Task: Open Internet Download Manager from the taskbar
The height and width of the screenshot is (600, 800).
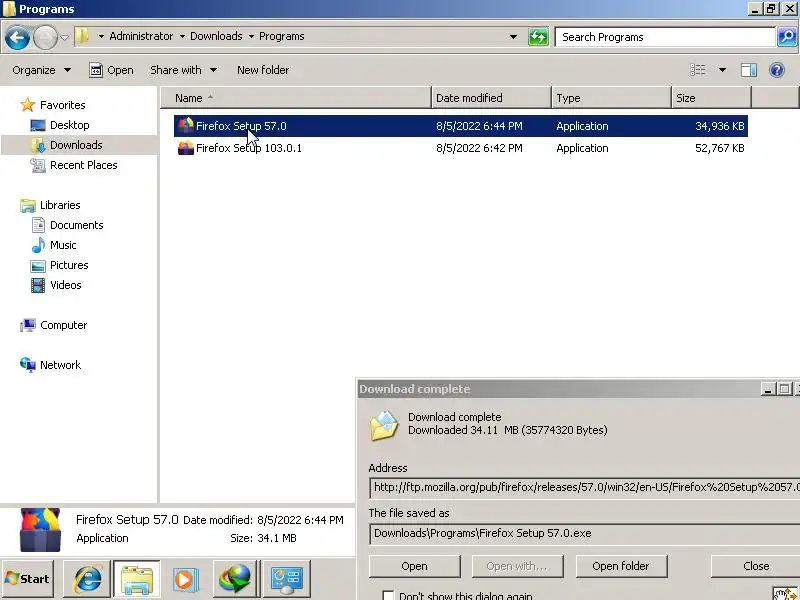Action: (x=235, y=579)
